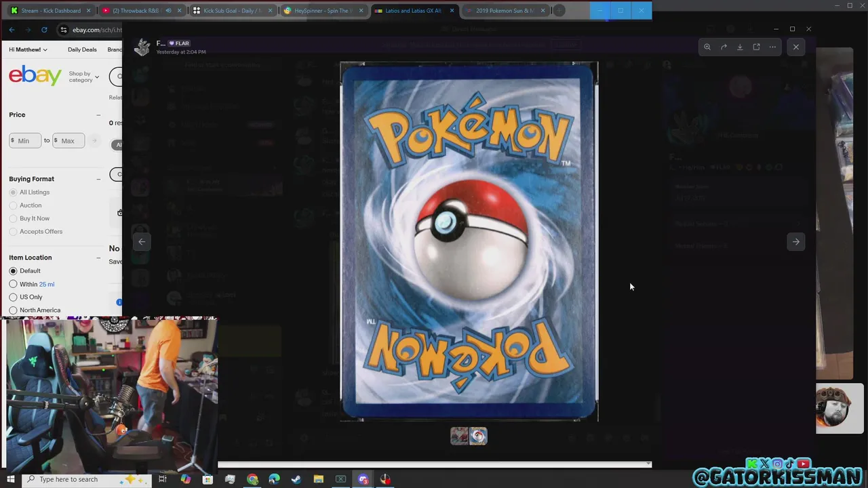Viewport: 868px width, 488px height.
Task: Launch Copilot from the taskbar
Action: coord(186,479)
